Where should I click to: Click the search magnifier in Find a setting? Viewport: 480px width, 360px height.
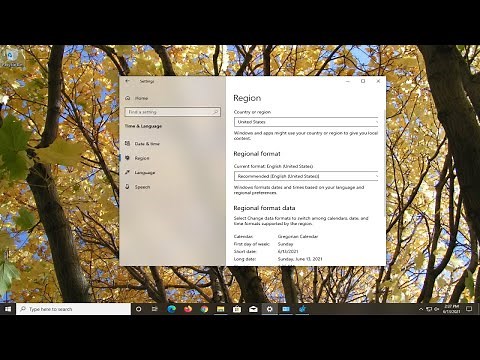coord(215,112)
